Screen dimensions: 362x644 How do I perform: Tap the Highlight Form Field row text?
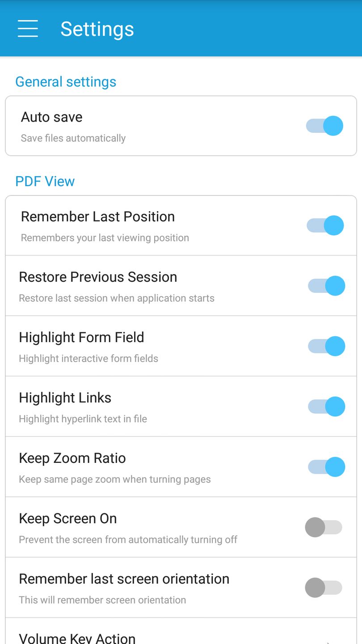point(81,338)
